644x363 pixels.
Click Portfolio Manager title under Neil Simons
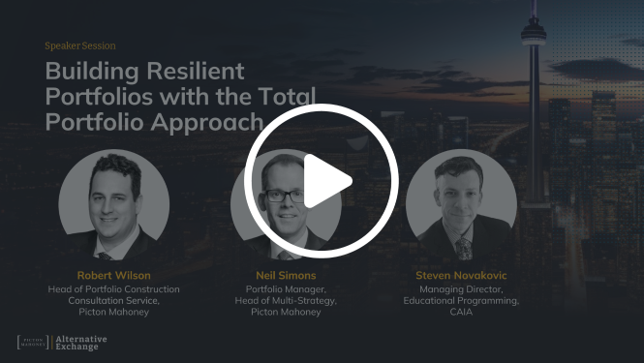point(286,289)
